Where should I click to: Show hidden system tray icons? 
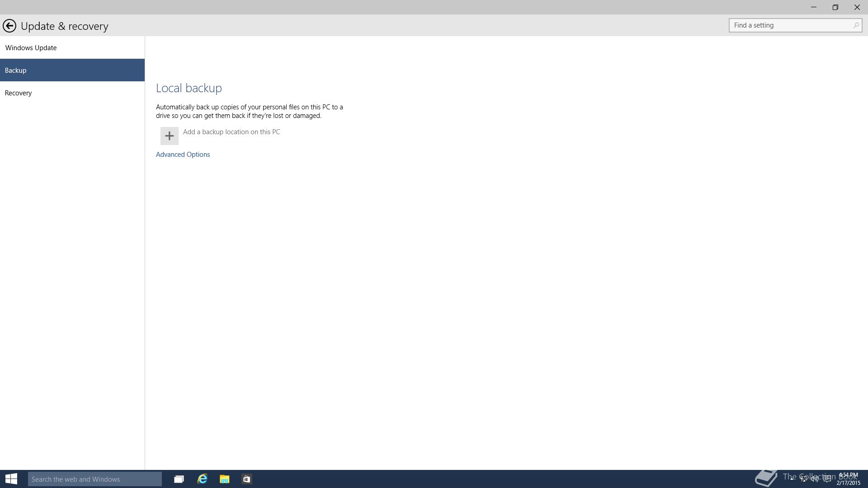(792, 479)
